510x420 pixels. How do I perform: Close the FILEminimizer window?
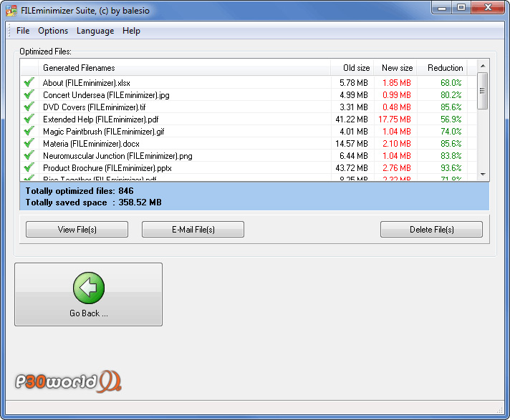pos(488,8)
